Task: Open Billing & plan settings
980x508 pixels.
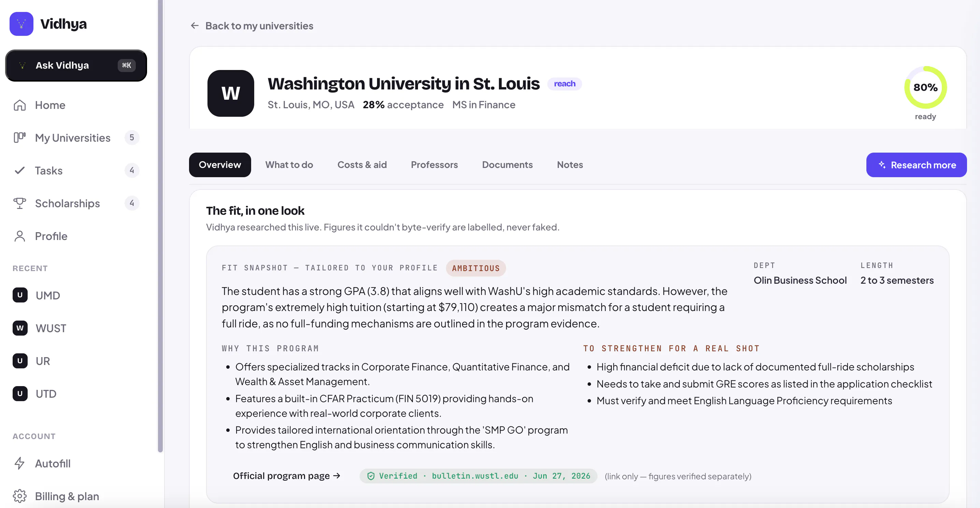Action: pos(76,496)
